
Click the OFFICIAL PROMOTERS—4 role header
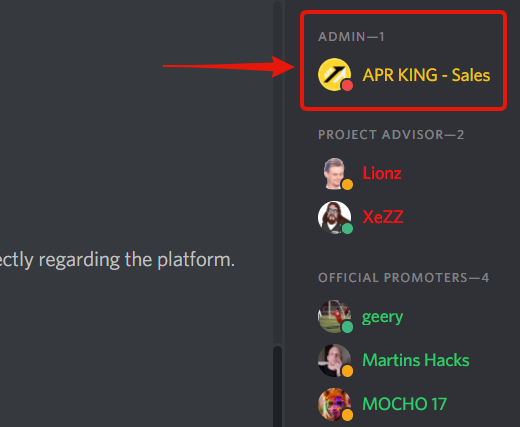point(404,278)
